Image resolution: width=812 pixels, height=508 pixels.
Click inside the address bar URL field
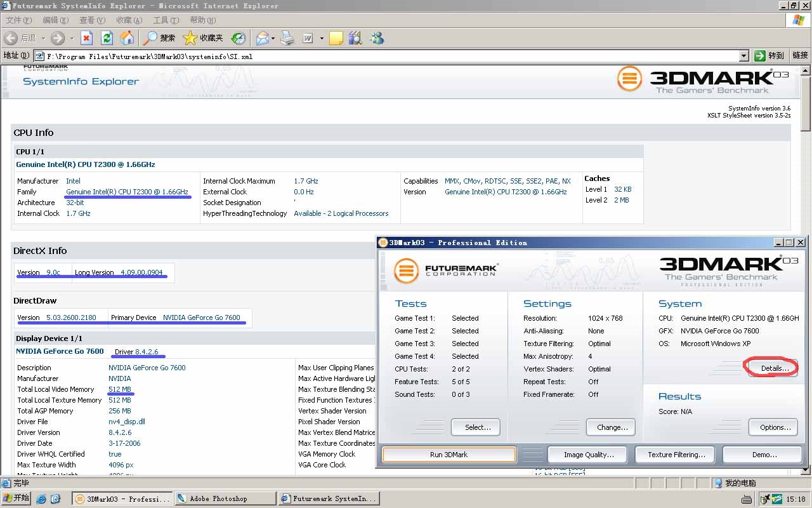[391, 56]
